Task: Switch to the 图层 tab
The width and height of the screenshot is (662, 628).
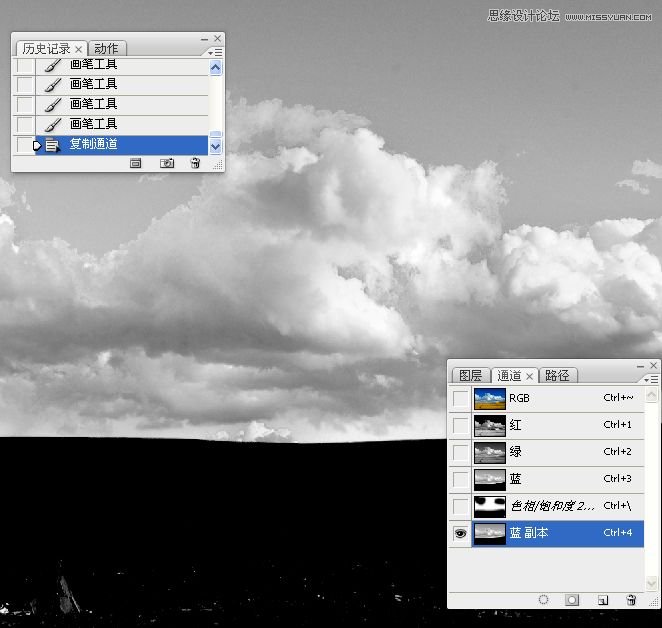Action: (470, 376)
